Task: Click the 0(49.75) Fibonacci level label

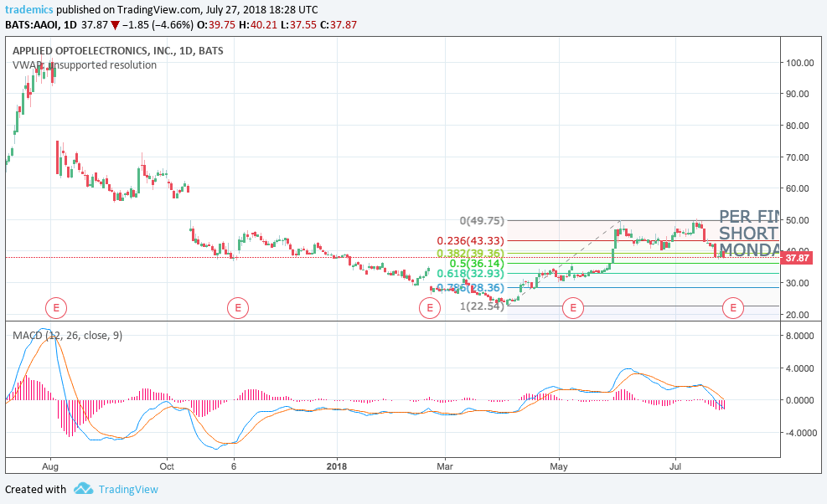Action: pos(482,220)
